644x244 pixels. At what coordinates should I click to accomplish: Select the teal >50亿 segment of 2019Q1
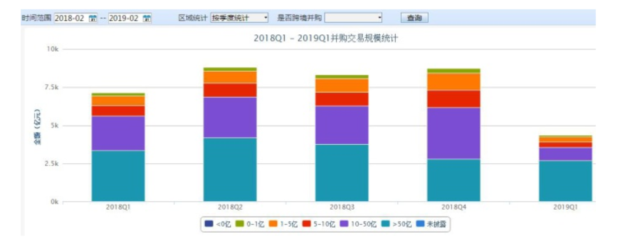[566, 181]
